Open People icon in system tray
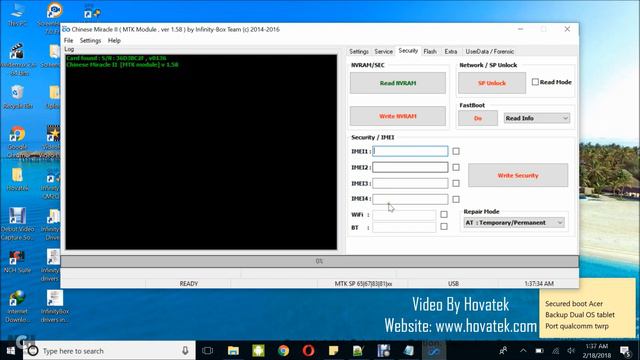Viewport: 640px width, 360px height. point(503,351)
